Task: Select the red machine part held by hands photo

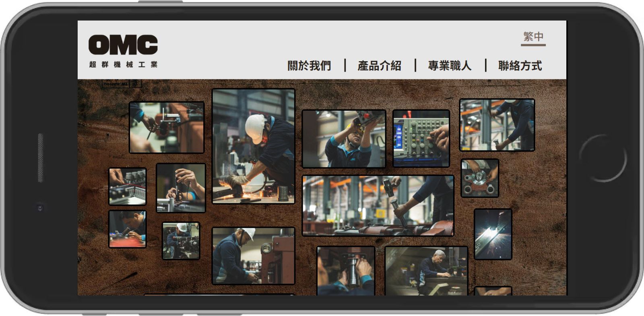Action: (x=480, y=178)
